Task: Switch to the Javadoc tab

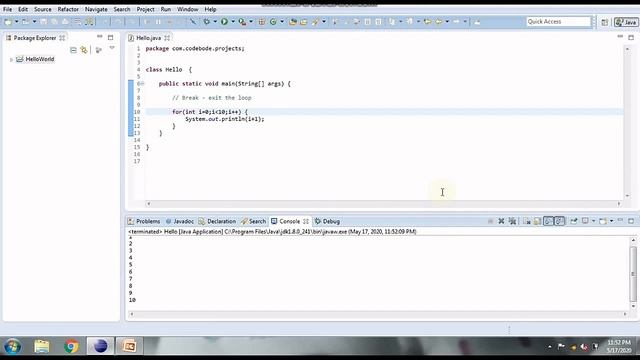Action: 180,221
